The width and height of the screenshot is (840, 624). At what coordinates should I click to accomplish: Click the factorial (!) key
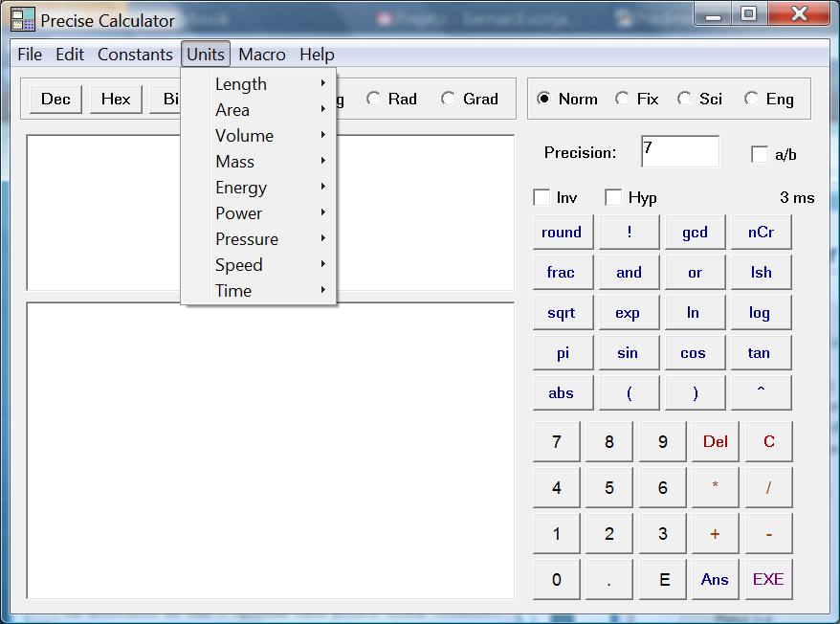click(x=629, y=233)
